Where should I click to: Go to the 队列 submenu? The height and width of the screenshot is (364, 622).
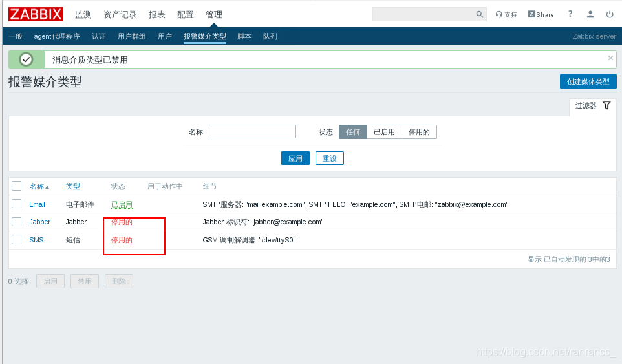point(270,36)
